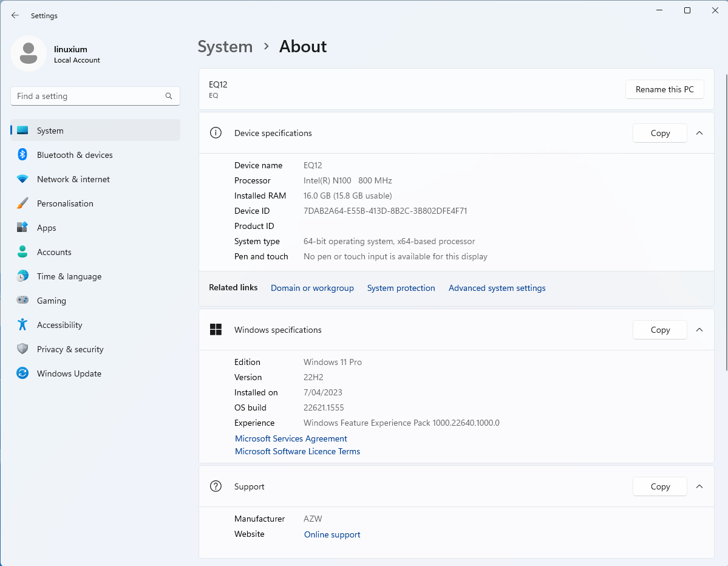Open the linuxium account avatar
Screen dimensions: 728x566
click(x=29, y=53)
